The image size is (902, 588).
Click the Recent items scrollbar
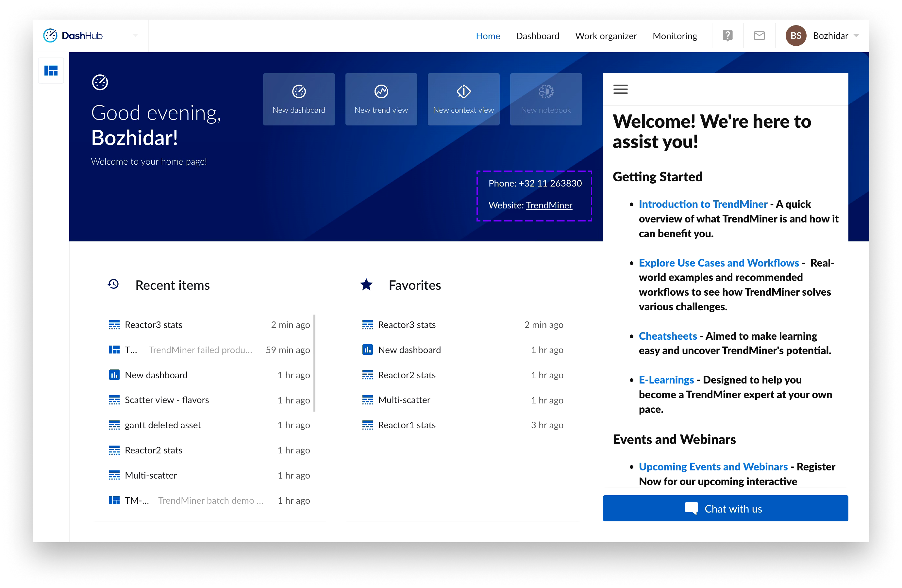tap(314, 363)
